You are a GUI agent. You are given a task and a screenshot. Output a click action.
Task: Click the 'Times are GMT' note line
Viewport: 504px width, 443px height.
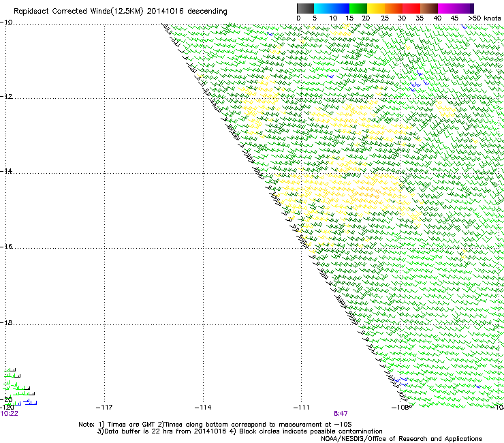(215, 425)
